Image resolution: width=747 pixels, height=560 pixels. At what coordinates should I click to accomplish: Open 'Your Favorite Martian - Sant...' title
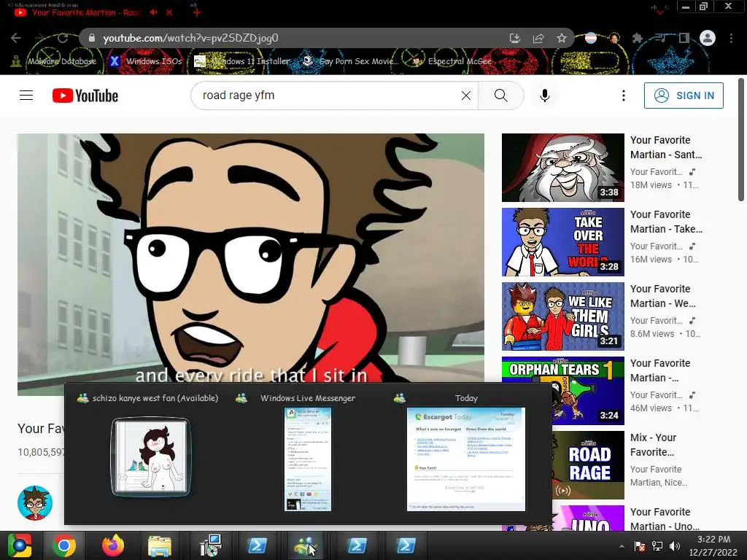(x=666, y=147)
